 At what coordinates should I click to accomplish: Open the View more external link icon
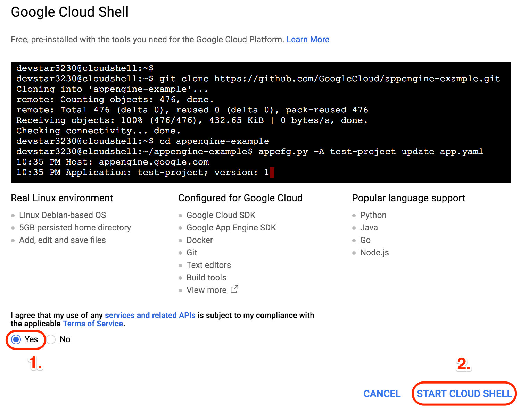point(234,289)
